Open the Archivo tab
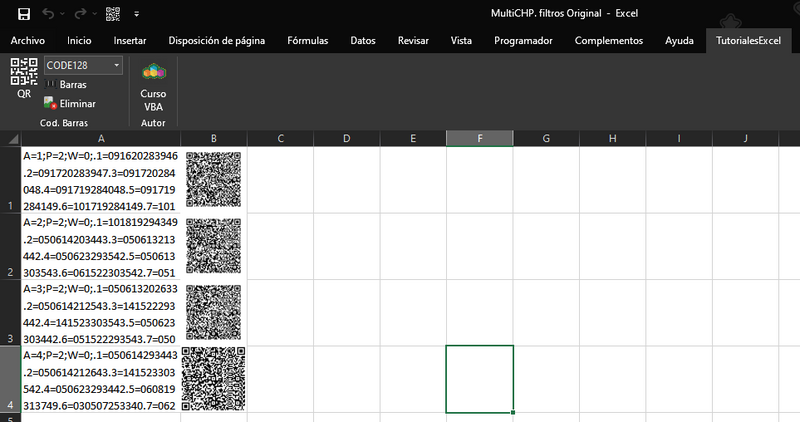Image resolution: width=800 pixels, height=422 pixels. click(28, 41)
